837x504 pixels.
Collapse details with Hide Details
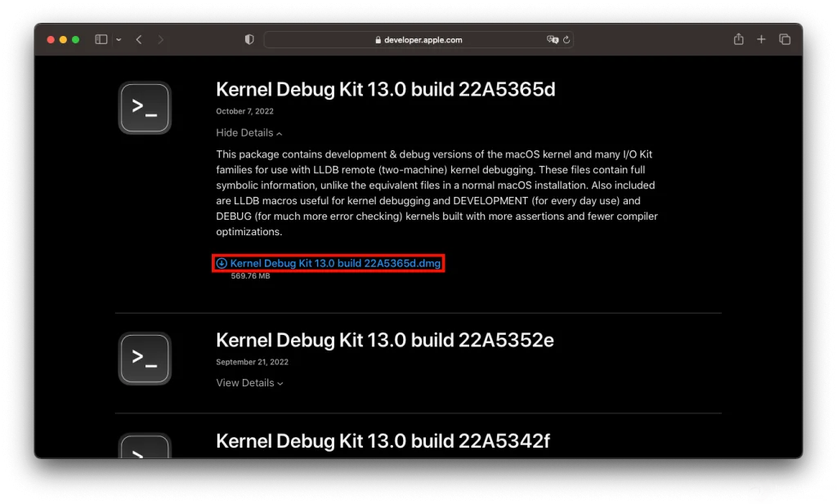(249, 133)
